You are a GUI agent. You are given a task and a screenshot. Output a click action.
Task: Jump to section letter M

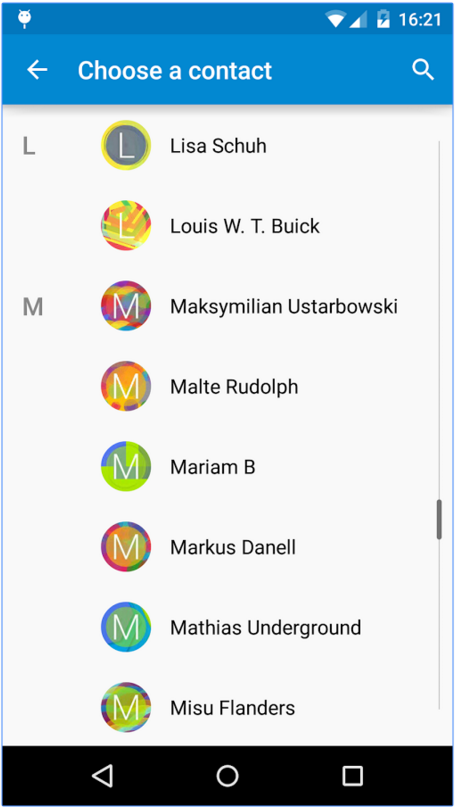[32, 307]
